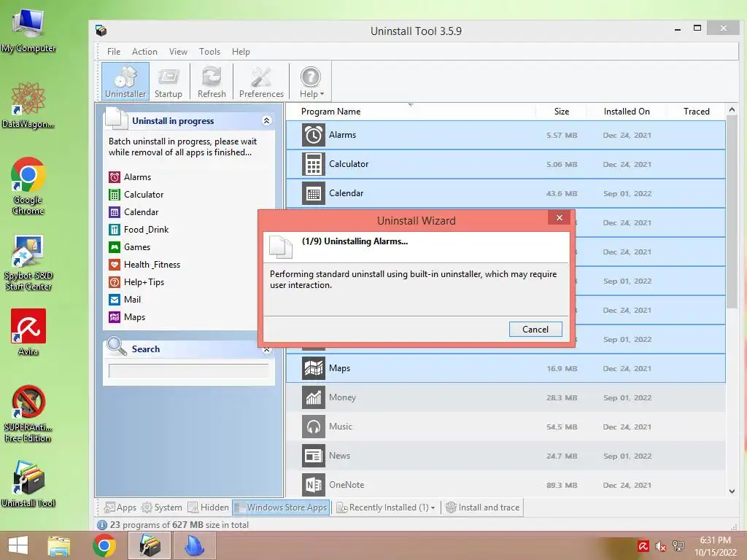Select the Calendar icon in program list

314,192
